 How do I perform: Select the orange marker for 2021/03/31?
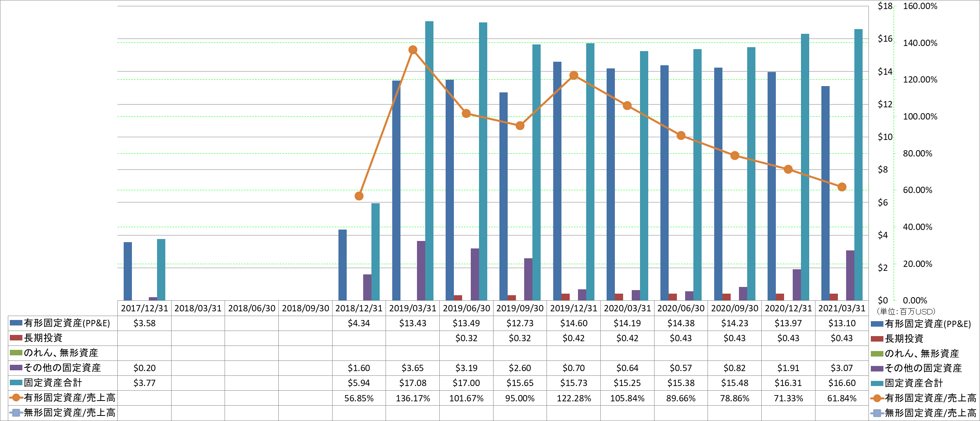pos(842,187)
